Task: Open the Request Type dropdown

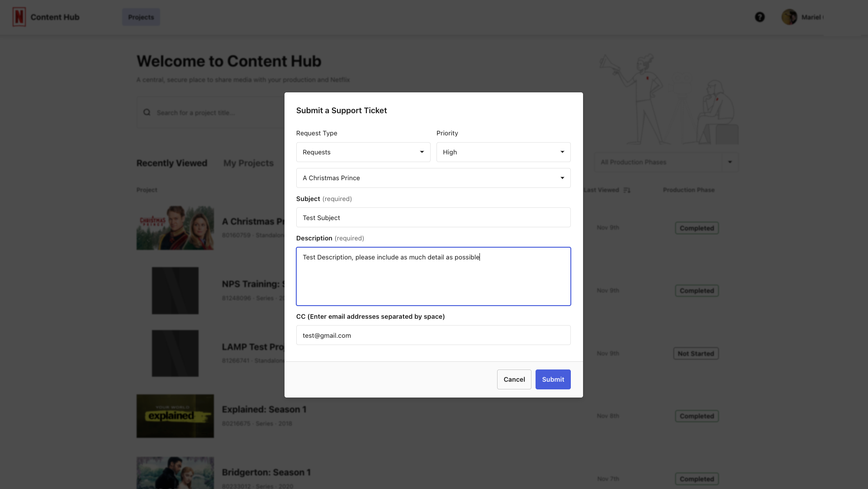Action: (x=363, y=152)
